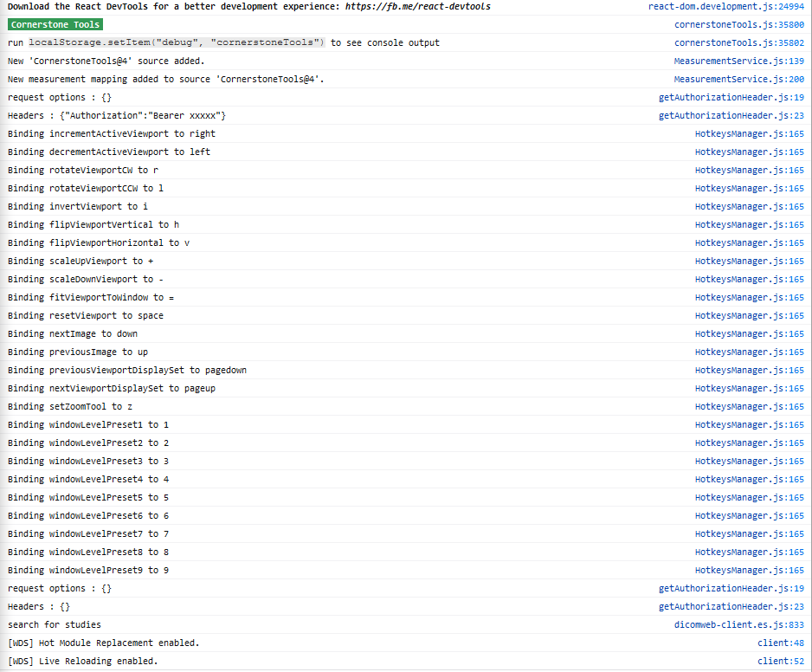
Task: Click HotkeysManager.js:165 link on windowLevelPreset9 row
Action: coord(750,571)
